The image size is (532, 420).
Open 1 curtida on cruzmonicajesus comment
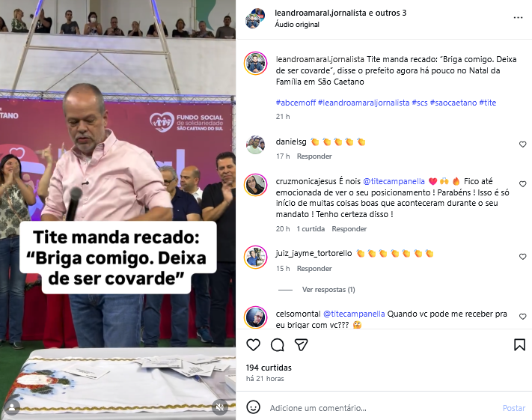[x=311, y=229]
